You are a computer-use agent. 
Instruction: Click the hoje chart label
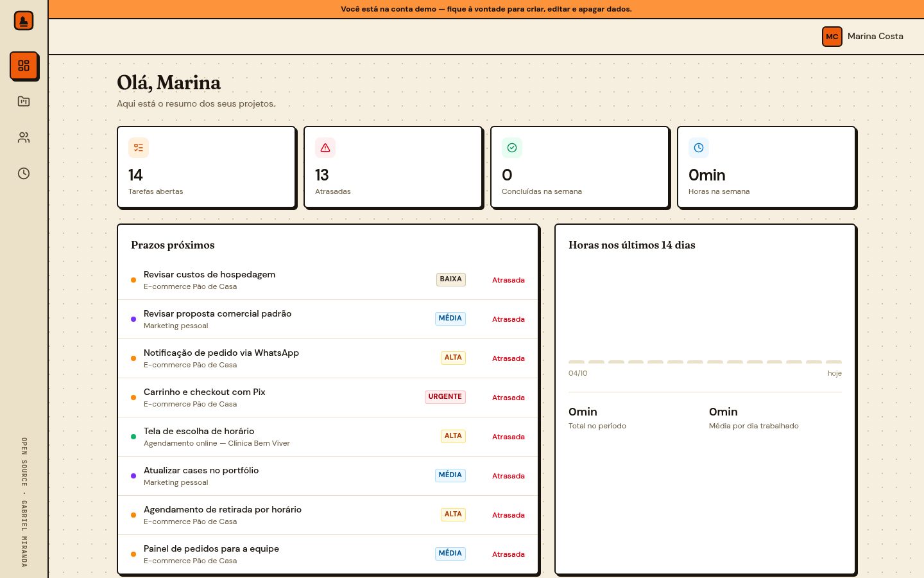pyautogui.click(x=835, y=373)
